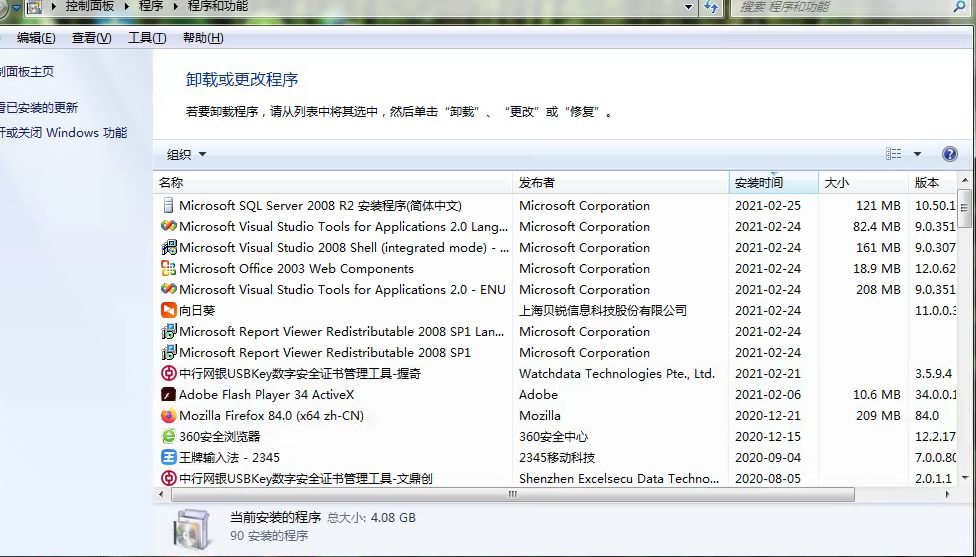Click the 10.6 MB size cell
The width and height of the screenshot is (976, 557).
(876, 395)
